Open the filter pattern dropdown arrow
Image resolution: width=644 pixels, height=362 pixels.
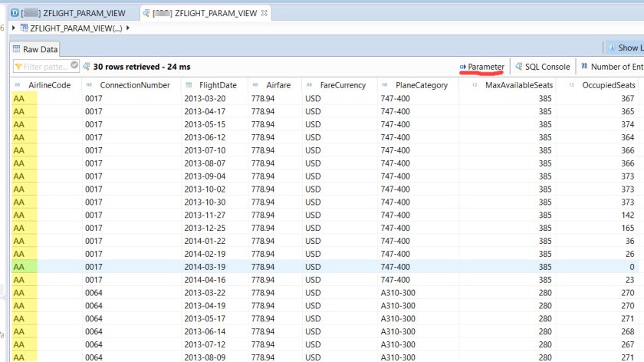74,66
